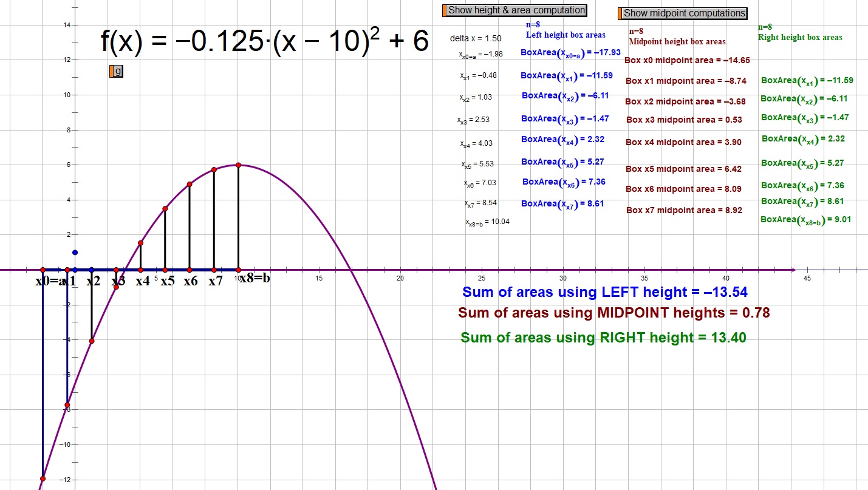Select the red point on the curve above x7
Screen dimensions: 868x490
pos(214,170)
